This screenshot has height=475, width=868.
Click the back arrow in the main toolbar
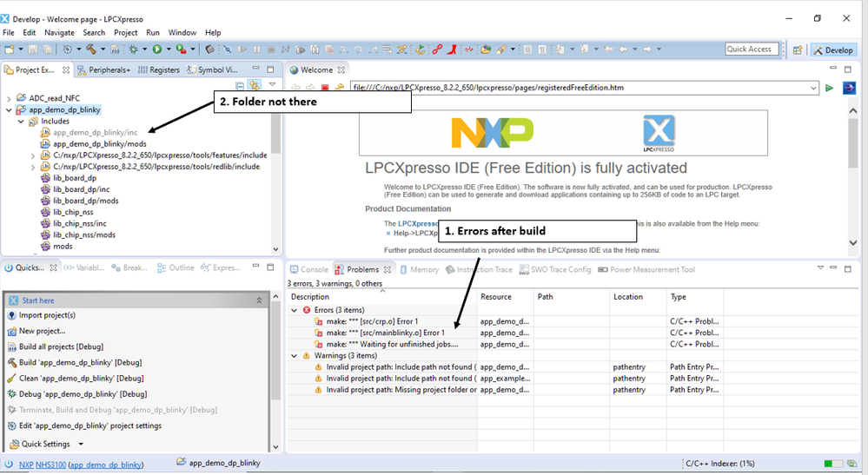click(623, 49)
